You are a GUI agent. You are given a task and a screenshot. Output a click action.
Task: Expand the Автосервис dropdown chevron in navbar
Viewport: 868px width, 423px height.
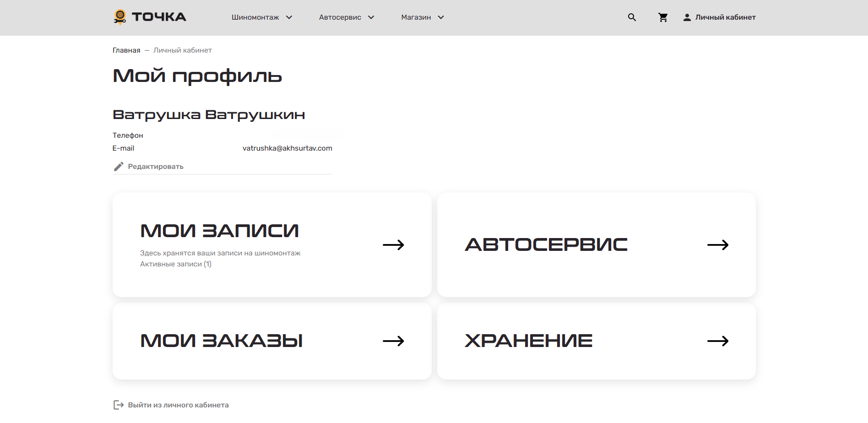tap(371, 17)
